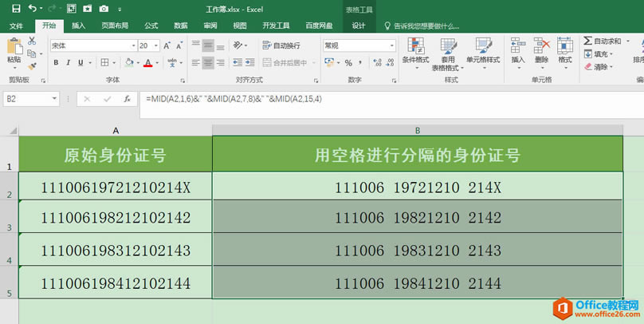Switch to the 插入 ribbon tab

pyautogui.click(x=78, y=26)
